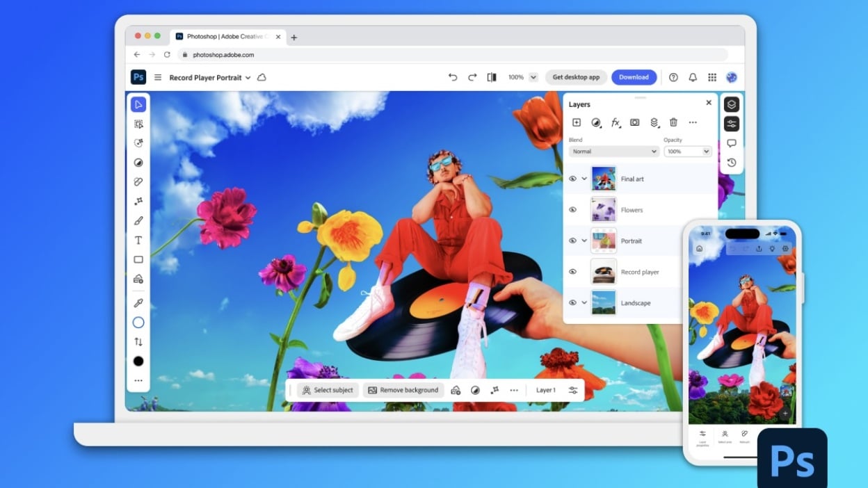This screenshot has height=488, width=868.
Task: Click the black foreground color swatch
Action: tap(138, 361)
